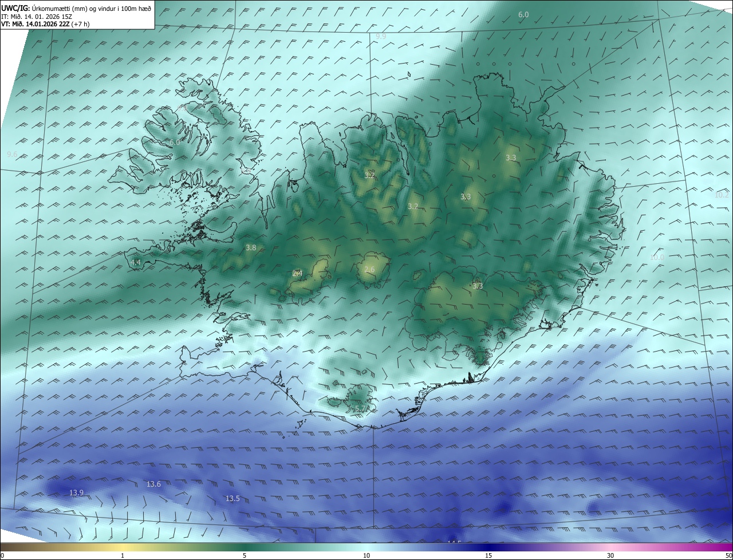Image resolution: width=733 pixels, height=560 pixels.
Task: Click the 13.5 value label in the southern sea
Action: tap(232, 498)
